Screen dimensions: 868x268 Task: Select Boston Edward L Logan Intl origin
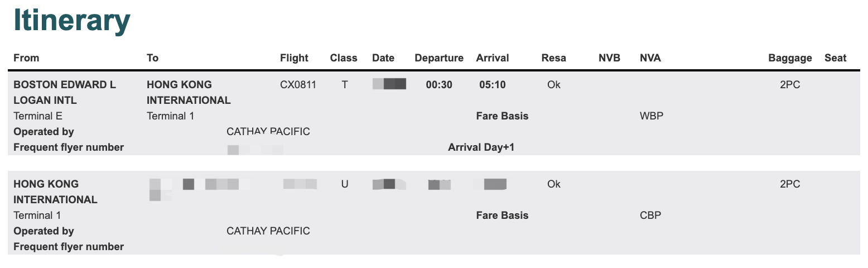64,93
